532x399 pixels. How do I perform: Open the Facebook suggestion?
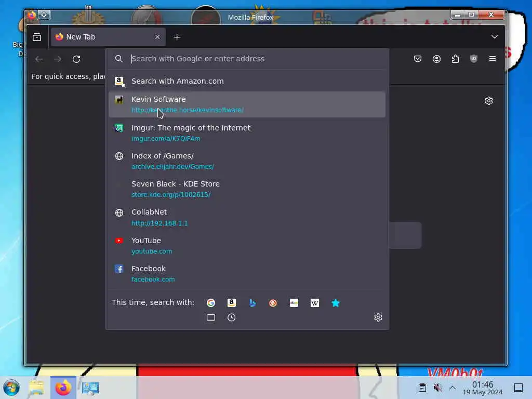pos(247,273)
